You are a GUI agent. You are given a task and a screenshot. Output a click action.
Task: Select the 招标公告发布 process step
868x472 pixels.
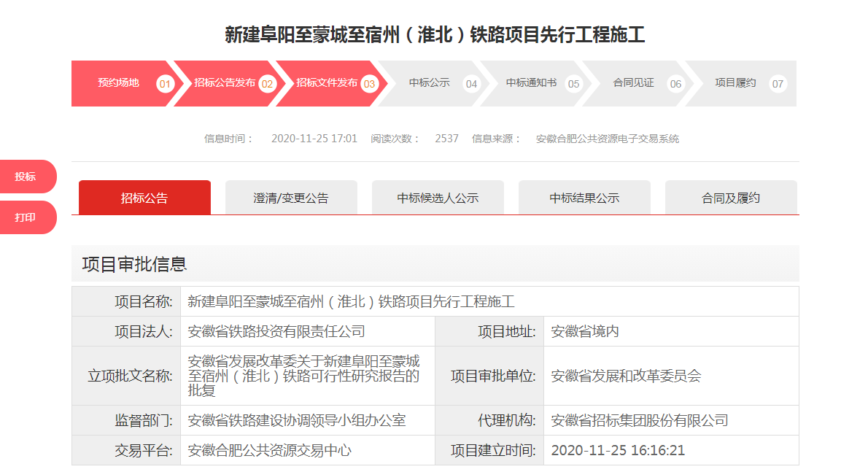[225, 83]
